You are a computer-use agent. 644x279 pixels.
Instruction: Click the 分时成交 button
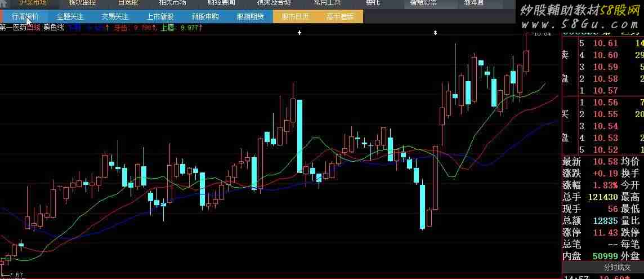pos(618,267)
